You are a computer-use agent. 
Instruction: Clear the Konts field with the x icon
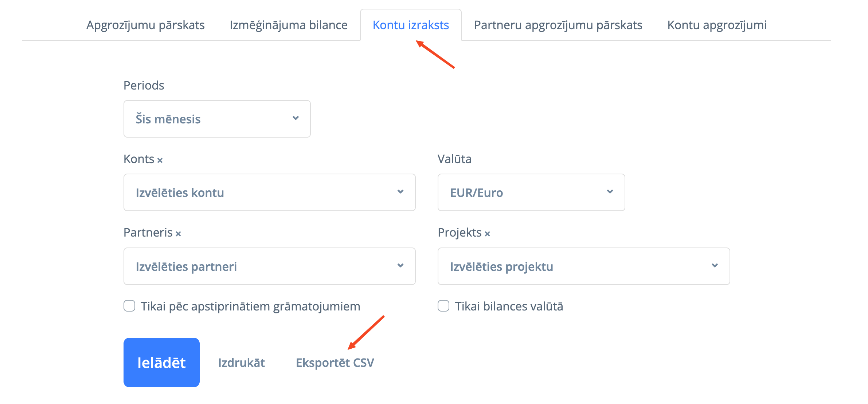160,160
